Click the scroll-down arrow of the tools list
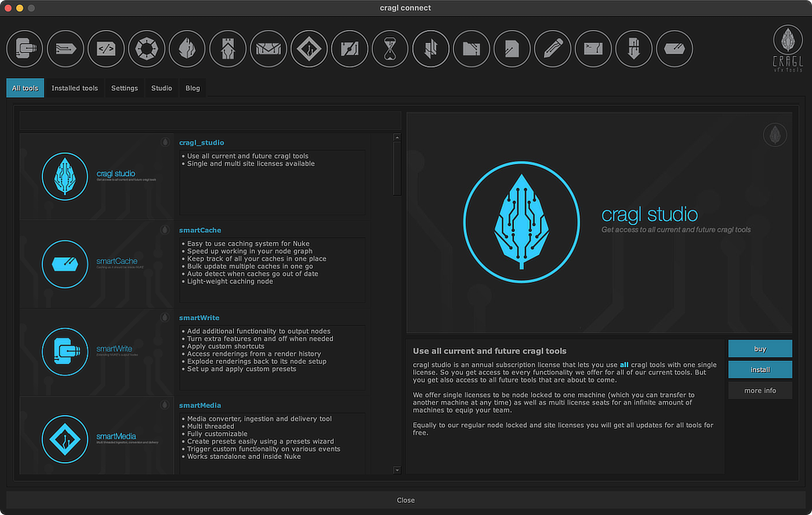The width and height of the screenshot is (812, 515). [x=396, y=470]
